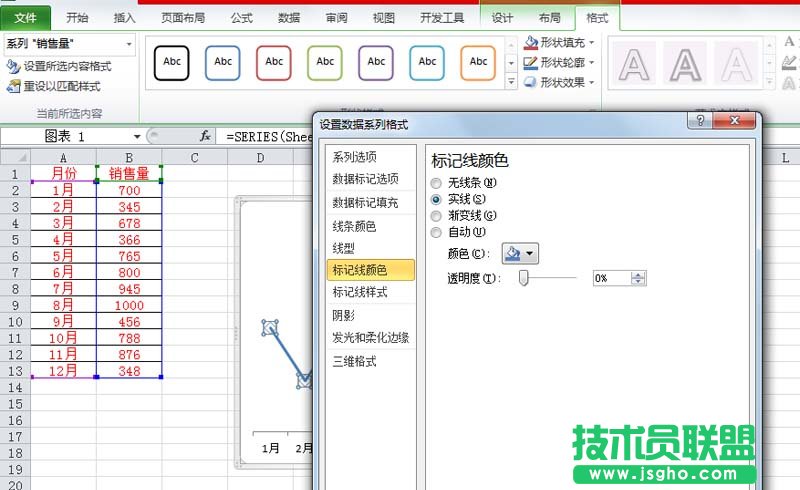Switch to the 公式 ribbon tab
The width and height of the screenshot is (800, 490).
point(241,18)
